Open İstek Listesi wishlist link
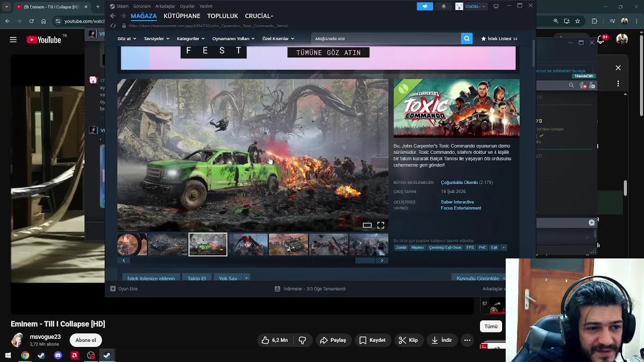The width and height of the screenshot is (644, 362). pyautogui.click(x=499, y=39)
